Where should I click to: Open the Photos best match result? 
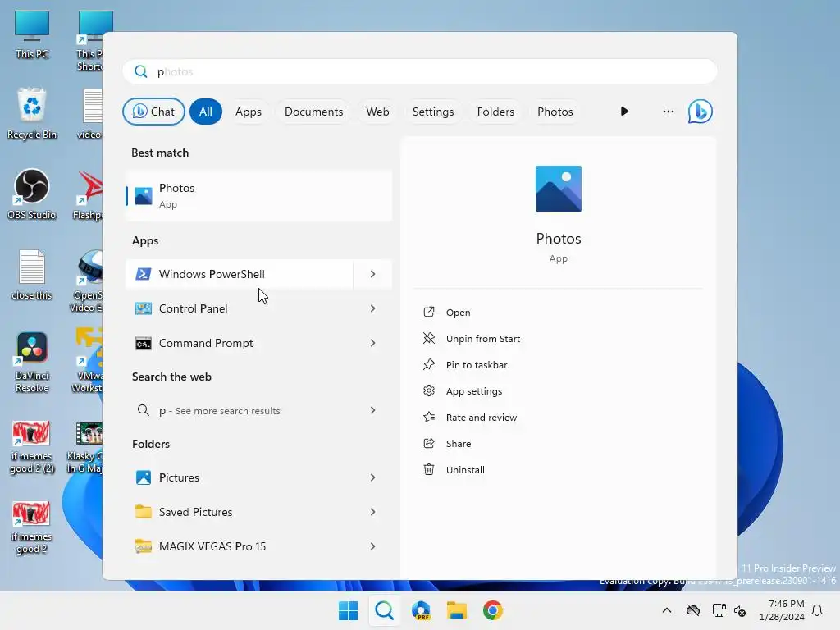258,195
